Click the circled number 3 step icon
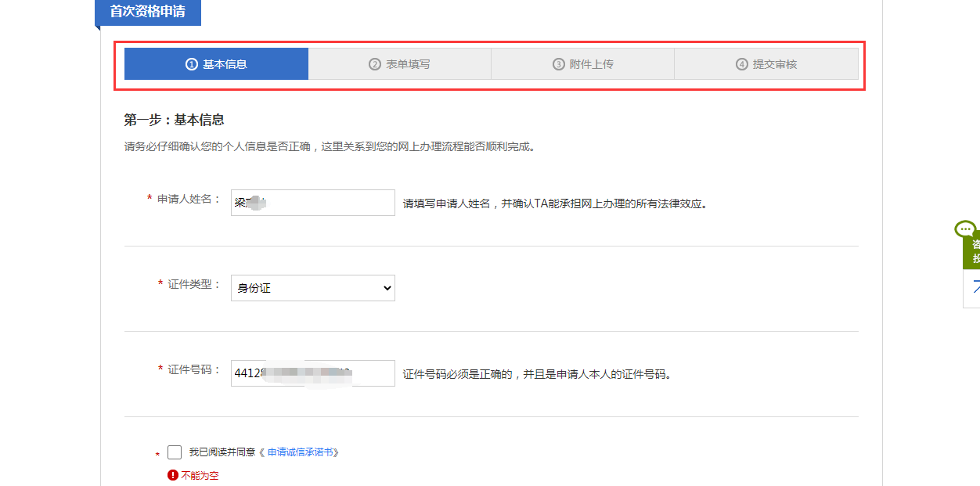The height and width of the screenshot is (486, 980). pos(558,64)
